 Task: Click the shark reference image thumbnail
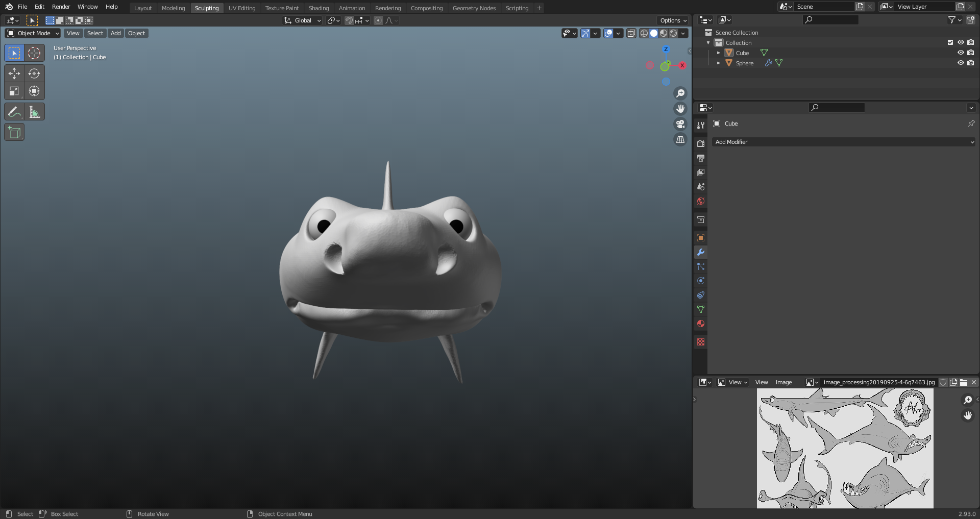[x=845, y=448]
